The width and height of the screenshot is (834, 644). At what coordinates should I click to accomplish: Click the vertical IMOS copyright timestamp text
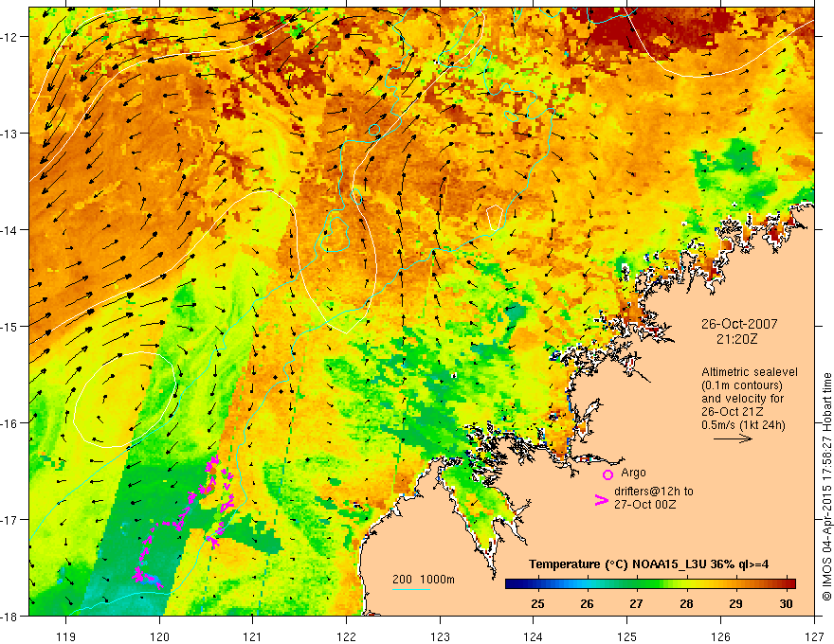coord(826,487)
